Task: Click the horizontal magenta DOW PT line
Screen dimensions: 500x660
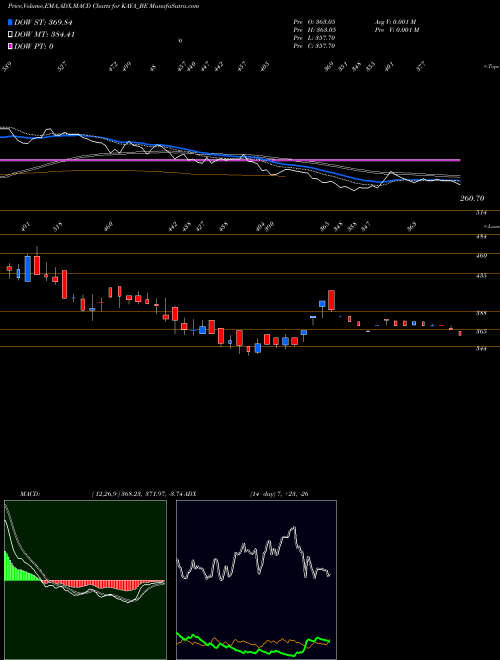Action: click(x=230, y=160)
